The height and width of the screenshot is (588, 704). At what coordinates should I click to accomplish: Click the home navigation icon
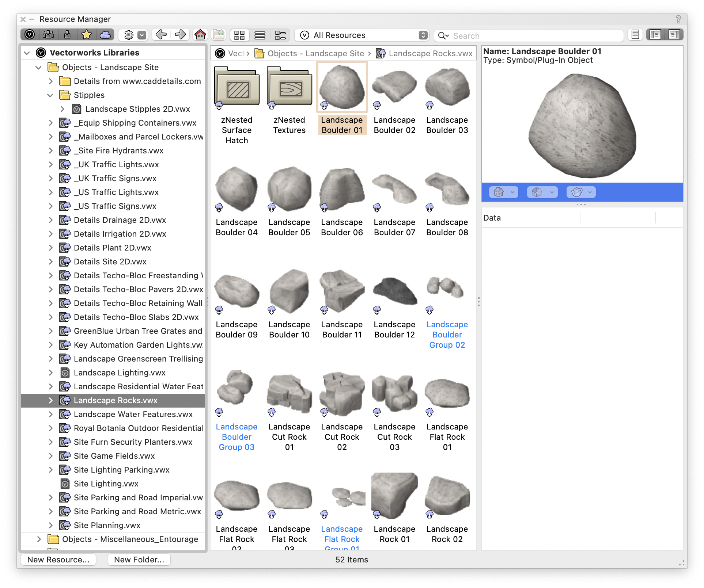(200, 35)
